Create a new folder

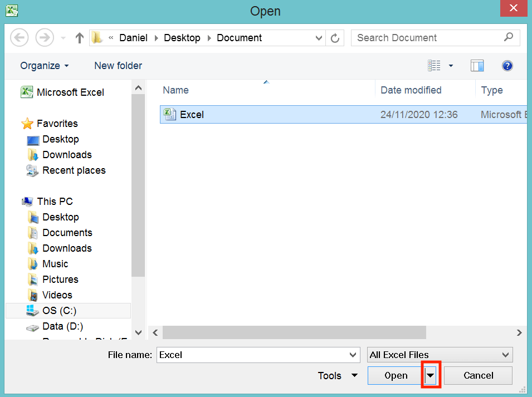click(118, 66)
